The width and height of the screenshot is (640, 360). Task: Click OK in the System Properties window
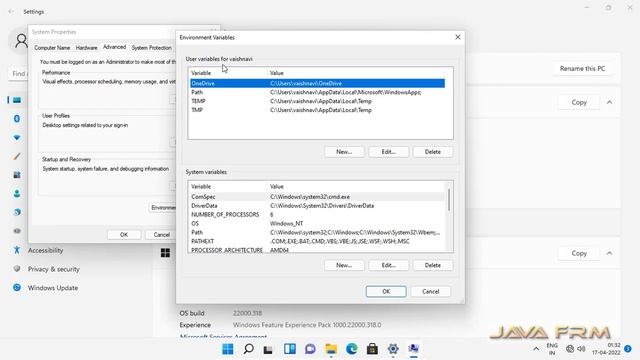124,235
